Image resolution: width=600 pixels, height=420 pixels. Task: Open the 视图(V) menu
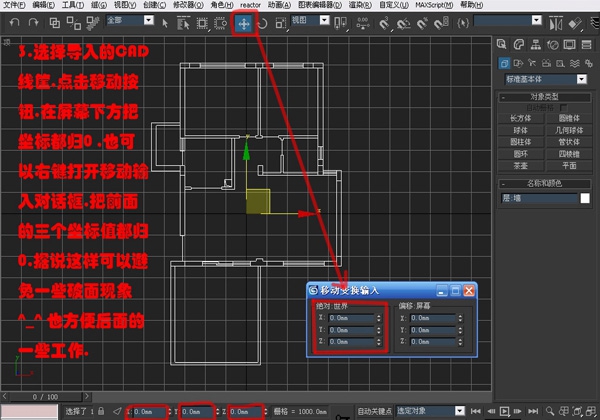point(125,5)
